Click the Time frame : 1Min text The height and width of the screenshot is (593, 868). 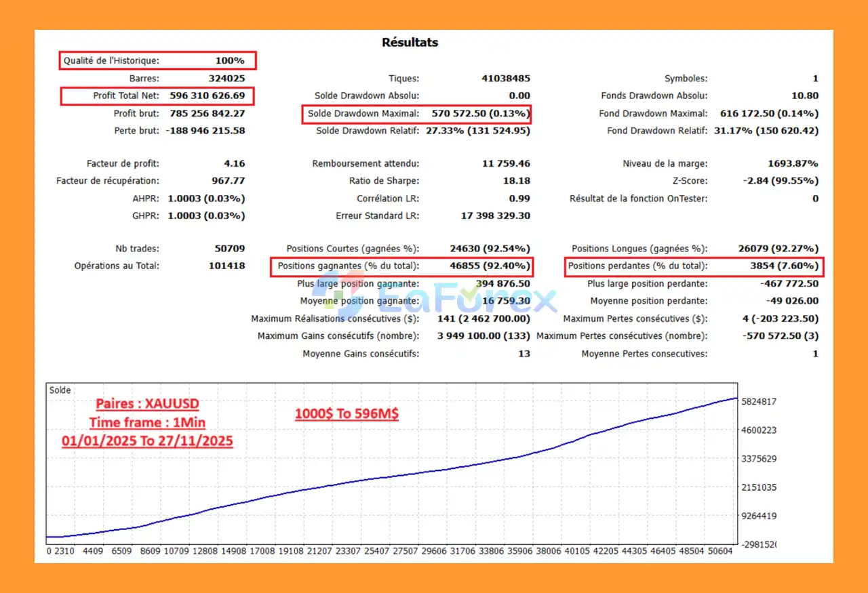[147, 422]
